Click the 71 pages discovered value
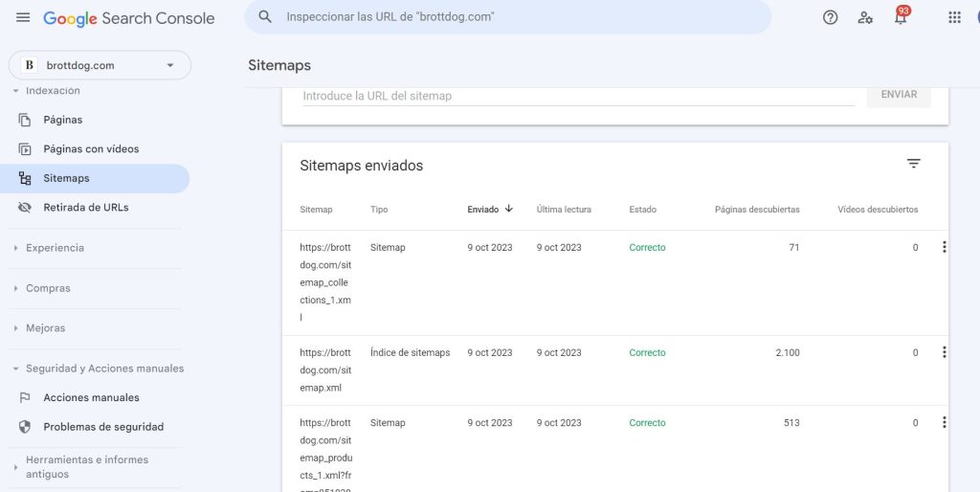Image resolution: width=980 pixels, height=492 pixels. click(x=793, y=248)
